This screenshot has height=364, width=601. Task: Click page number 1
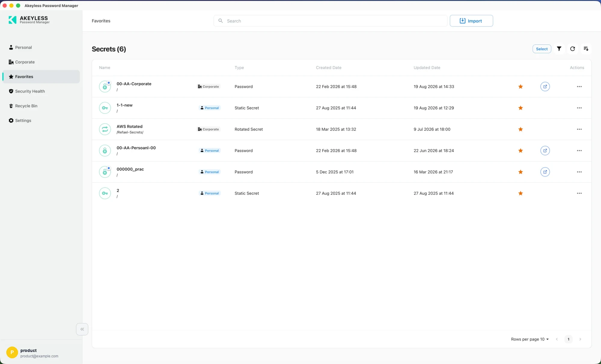click(568, 339)
